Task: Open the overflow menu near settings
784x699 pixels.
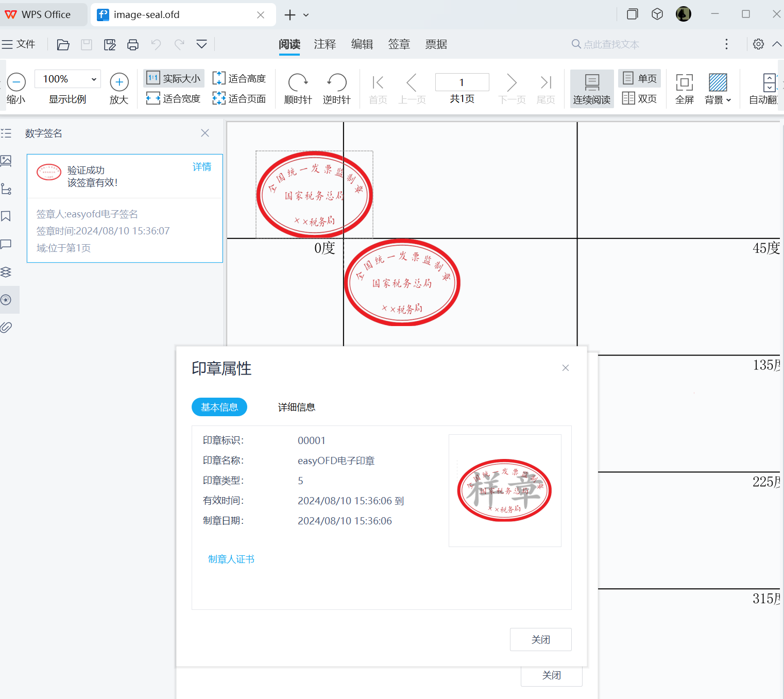Action: [x=726, y=44]
